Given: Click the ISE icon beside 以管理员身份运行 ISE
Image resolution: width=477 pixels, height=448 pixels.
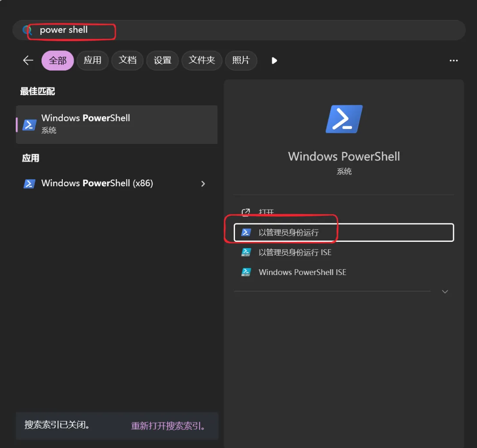Looking at the screenshot, I should click(246, 252).
